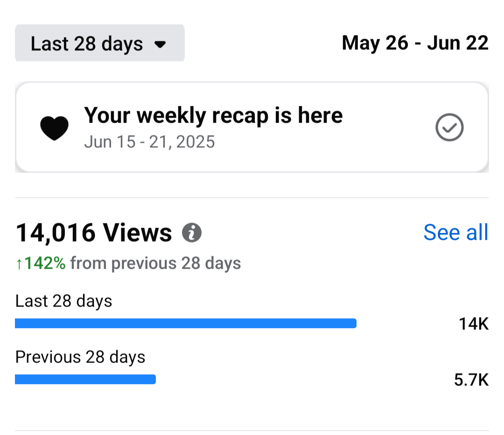Image resolution: width=504 pixels, height=435 pixels.
Task: Select the 'Last 28 days' bar label
Action: coord(63,301)
